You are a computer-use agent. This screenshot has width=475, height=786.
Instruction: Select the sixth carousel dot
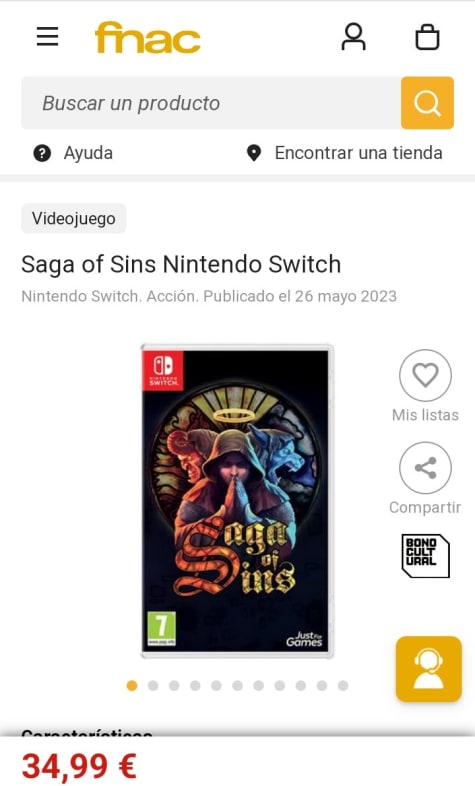[x=238, y=685]
